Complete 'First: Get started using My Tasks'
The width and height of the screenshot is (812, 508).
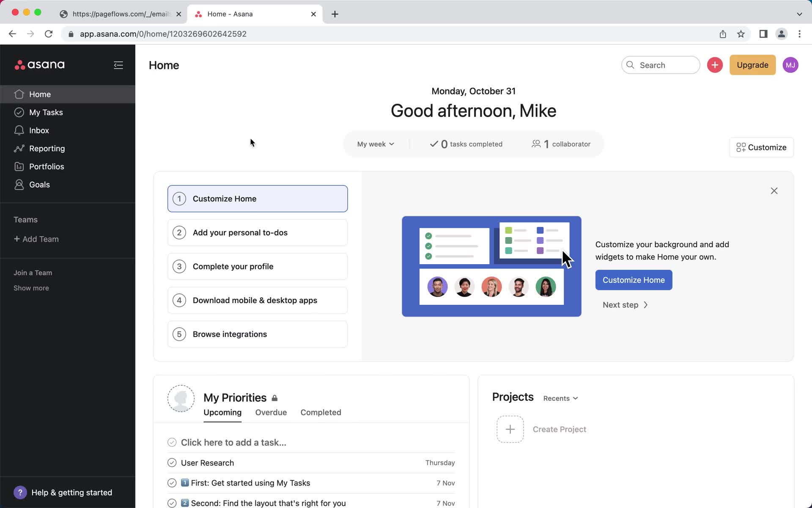[x=172, y=483]
